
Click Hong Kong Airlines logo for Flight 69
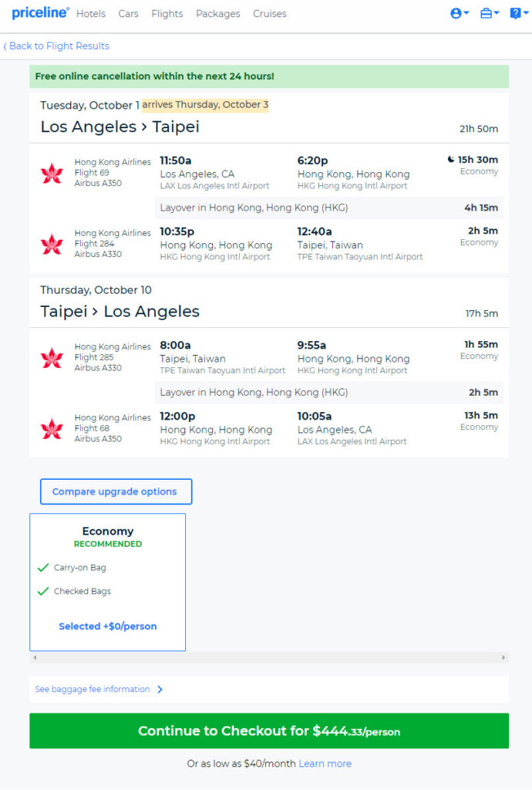52,174
